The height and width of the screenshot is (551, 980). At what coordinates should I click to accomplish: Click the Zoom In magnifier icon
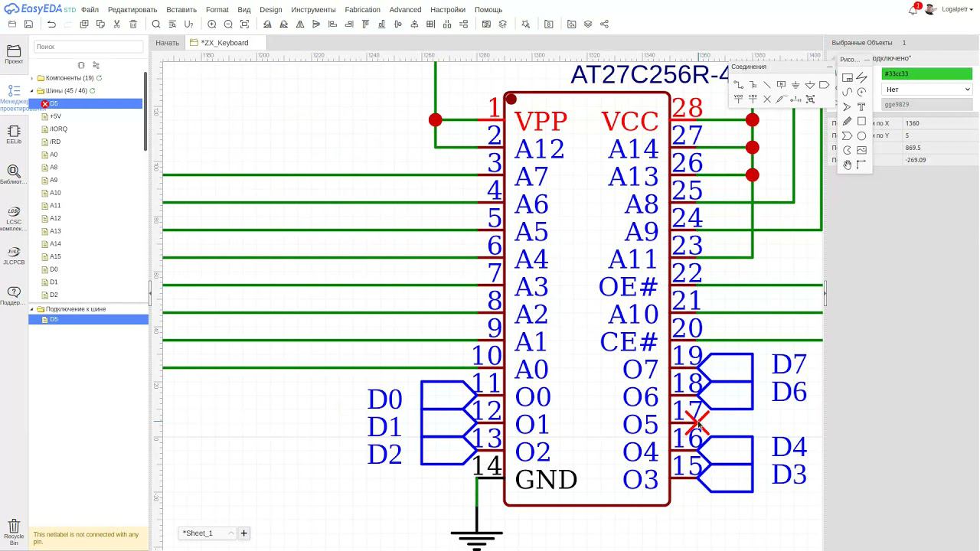212,24
